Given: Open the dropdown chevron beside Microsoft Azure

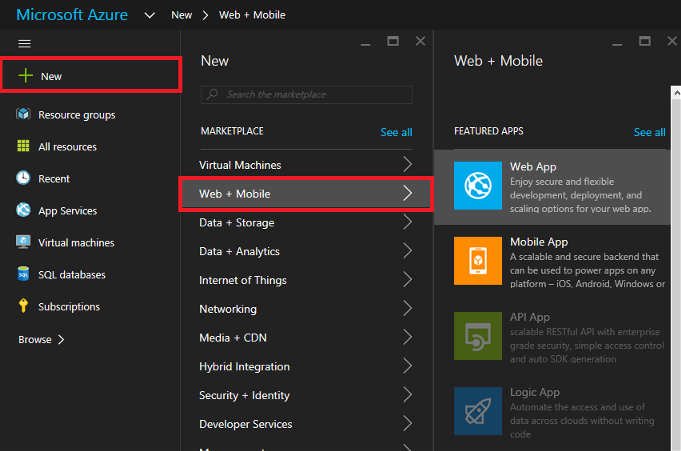Looking at the screenshot, I should [149, 16].
